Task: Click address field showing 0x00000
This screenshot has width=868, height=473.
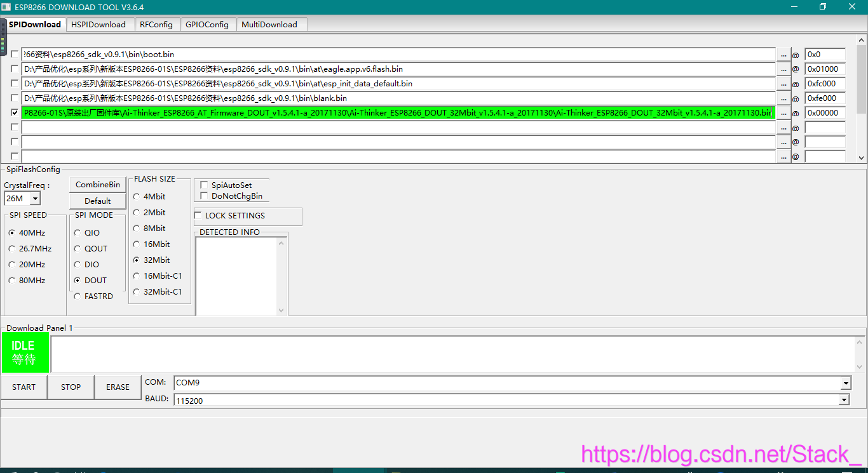Action: click(x=825, y=113)
